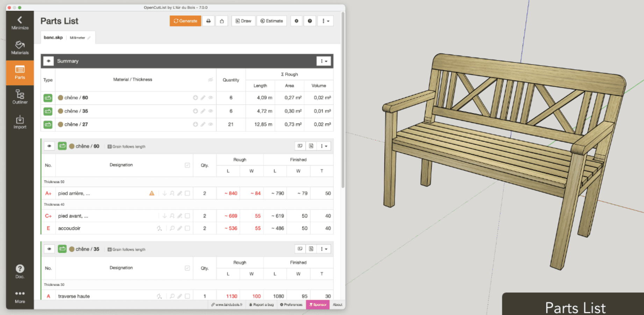Open the About link in the footer
Viewport: 644px width, 315px height.
pos(337,304)
